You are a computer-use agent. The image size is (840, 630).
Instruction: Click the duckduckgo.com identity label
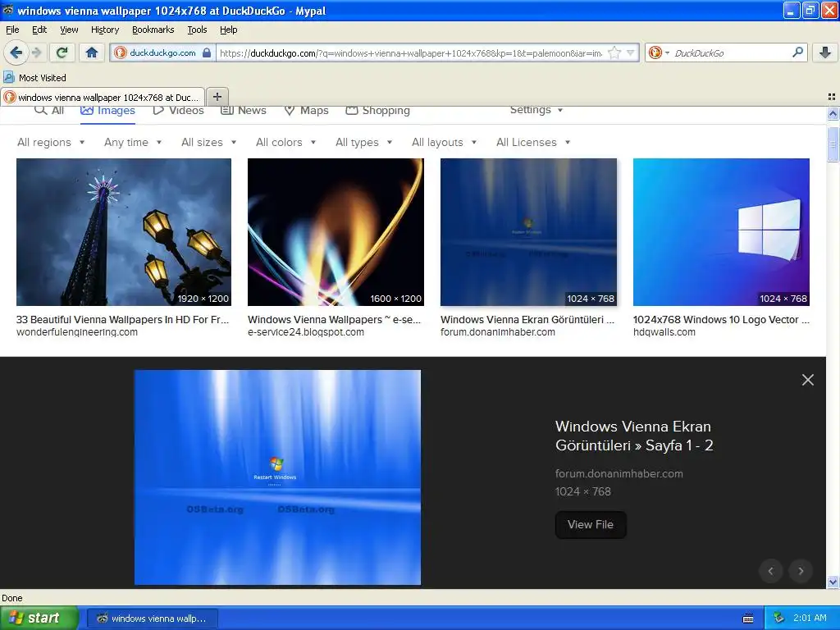tap(162, 52)
